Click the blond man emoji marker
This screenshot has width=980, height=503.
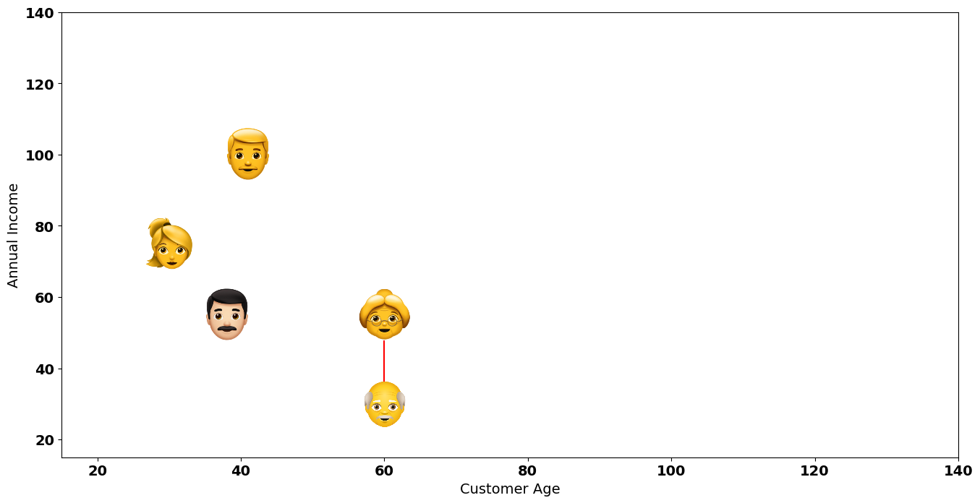coord(248,154)
